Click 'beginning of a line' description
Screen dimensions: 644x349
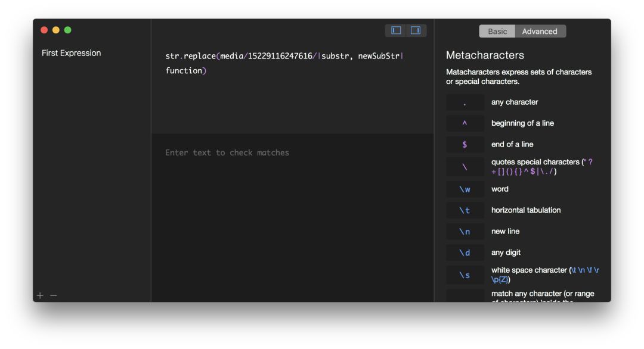522,123
